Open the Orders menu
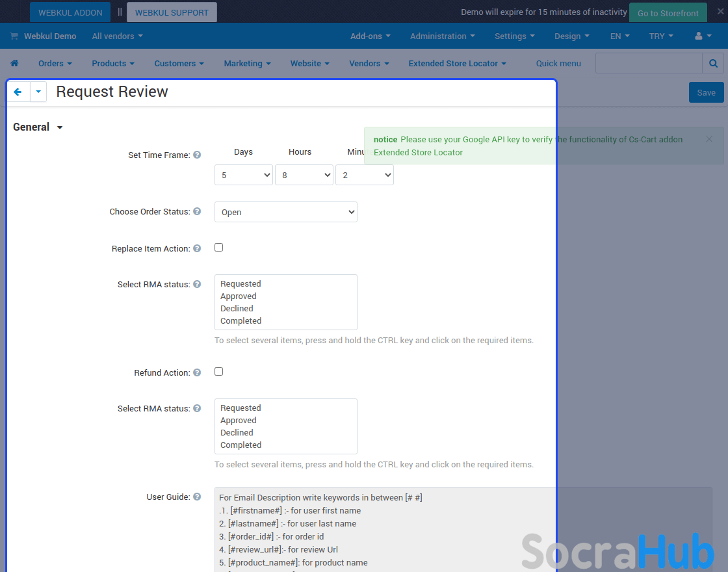728x572 pixels. (55, 64)
